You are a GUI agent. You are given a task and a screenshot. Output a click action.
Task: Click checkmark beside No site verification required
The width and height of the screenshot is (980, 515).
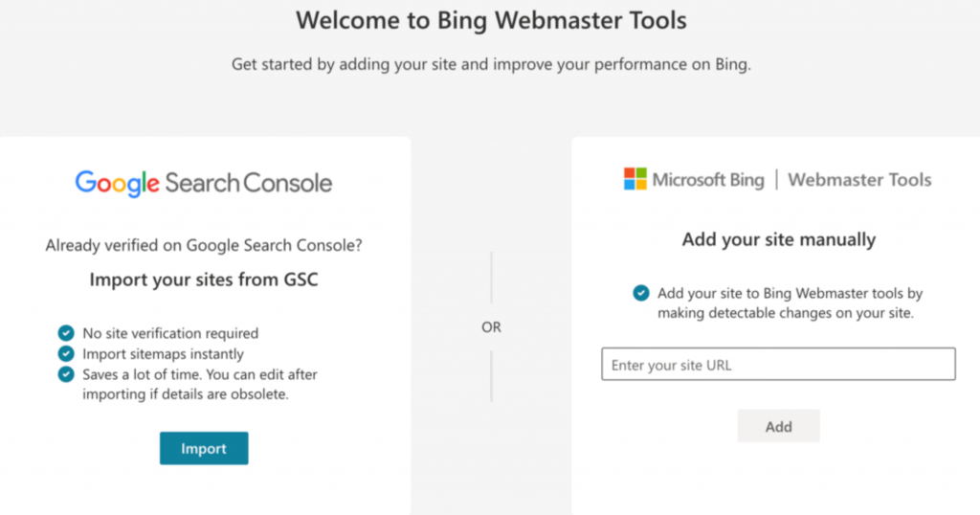(66, 333)
